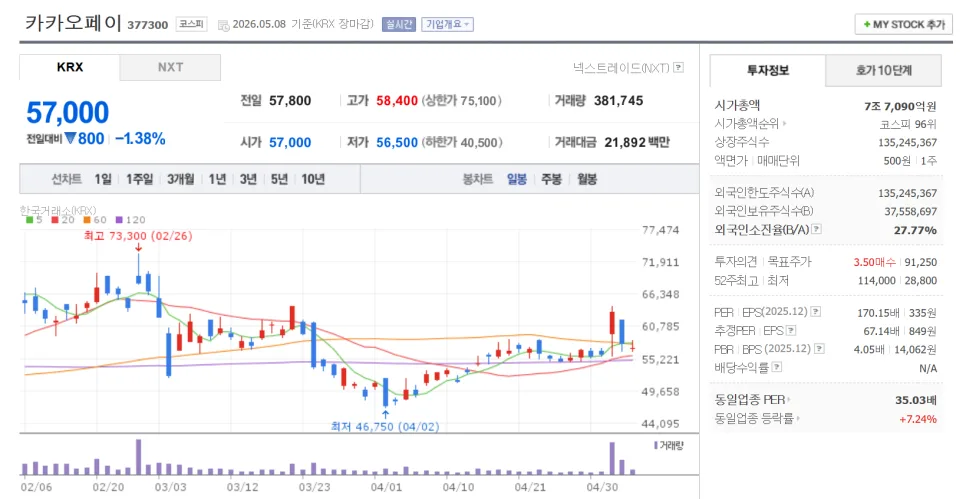Click the help icon beside 외국인소진율(B/A)

(816, 229)
